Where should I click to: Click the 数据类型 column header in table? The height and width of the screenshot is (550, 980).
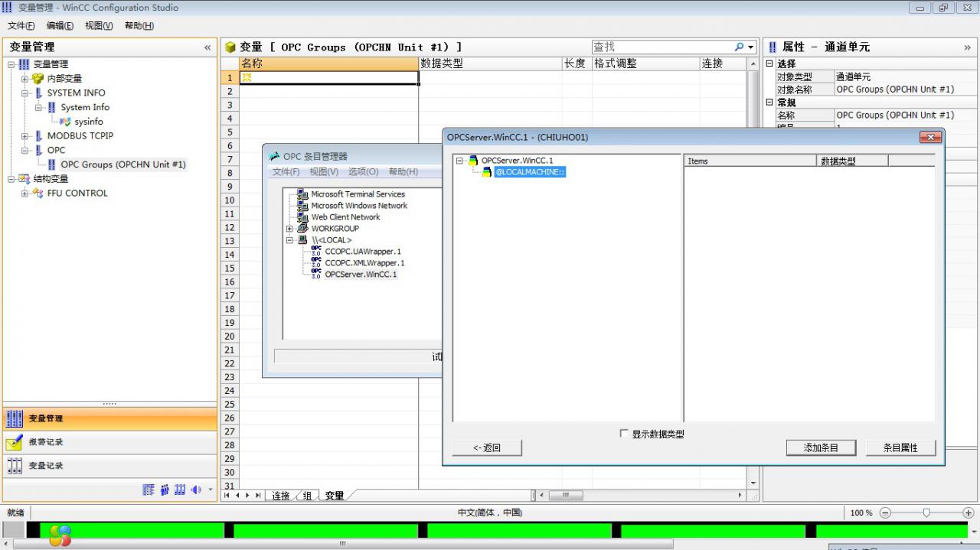click(x=490, y=63)
